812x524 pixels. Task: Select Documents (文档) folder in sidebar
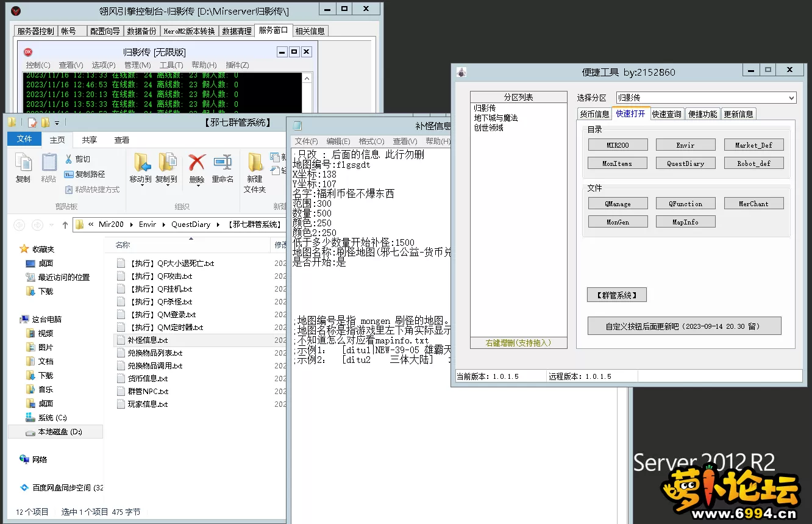click(40, 361)
